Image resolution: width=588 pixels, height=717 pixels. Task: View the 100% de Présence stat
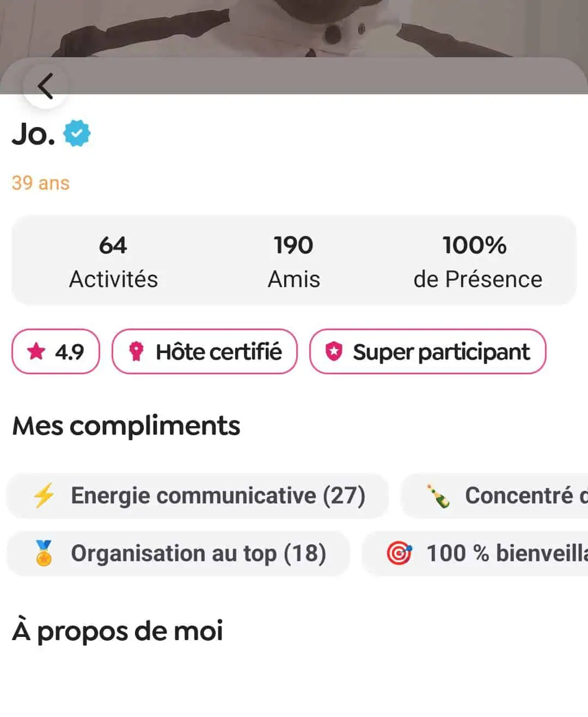click(x=477, y=262)
